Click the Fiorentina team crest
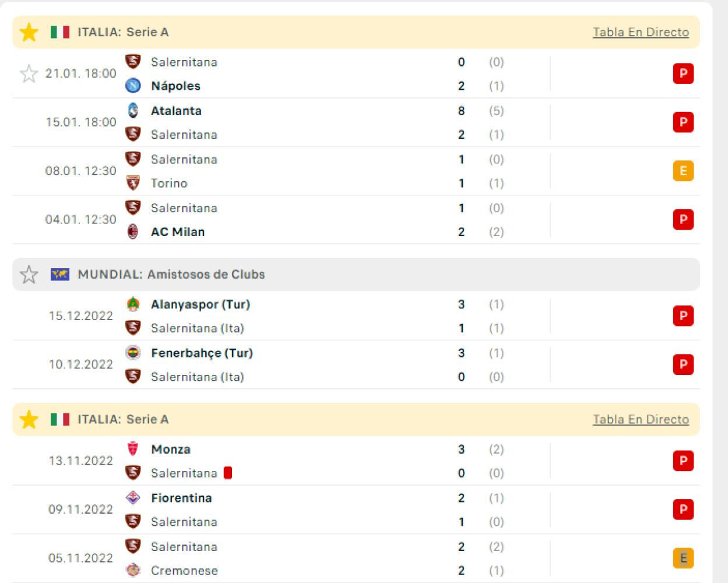The width and height of the screenshot is (728, 583). click(x=133, y=498)
